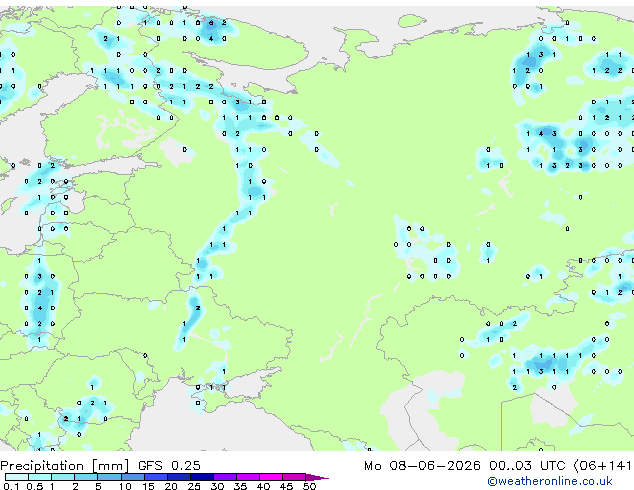The height and width of the screenshot is (490, 634).
Task: Select the 2–5 mm legend swatch
Action: (86, 477)
